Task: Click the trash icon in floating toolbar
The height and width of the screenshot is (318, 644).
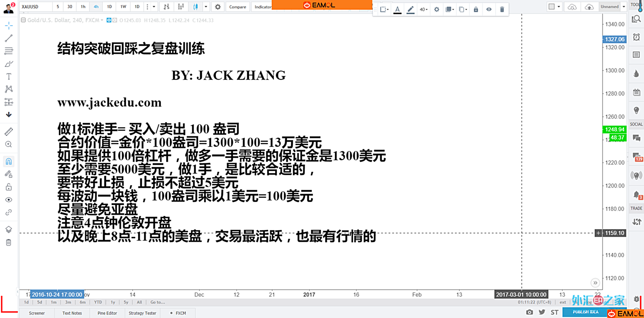Action: tap(502, 9)
